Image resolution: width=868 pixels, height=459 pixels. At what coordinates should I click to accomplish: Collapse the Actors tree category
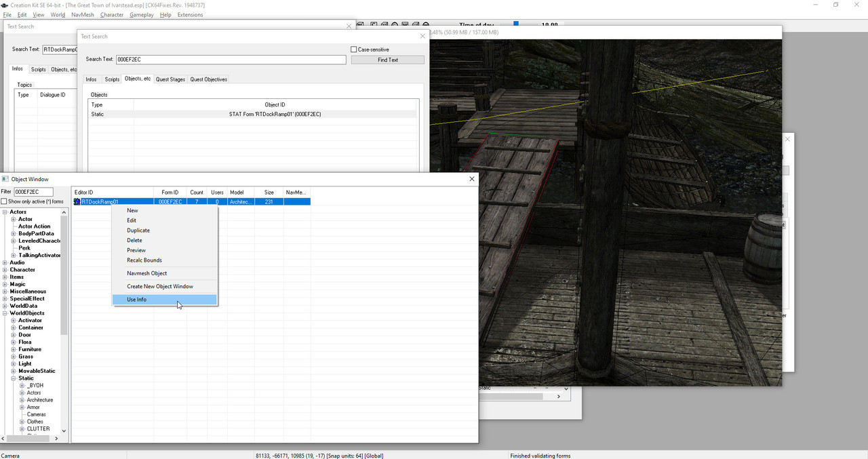(x=5, y=212)
